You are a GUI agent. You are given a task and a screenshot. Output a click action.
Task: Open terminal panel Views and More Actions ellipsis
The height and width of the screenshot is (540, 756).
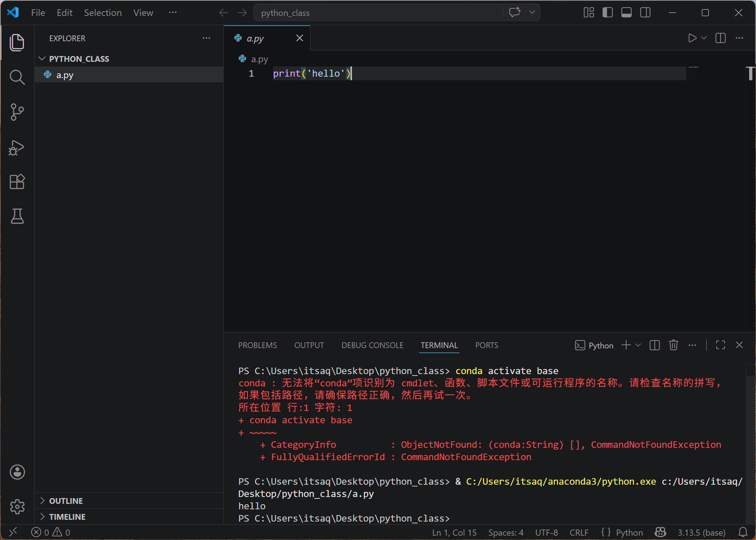tap(692, 345)
